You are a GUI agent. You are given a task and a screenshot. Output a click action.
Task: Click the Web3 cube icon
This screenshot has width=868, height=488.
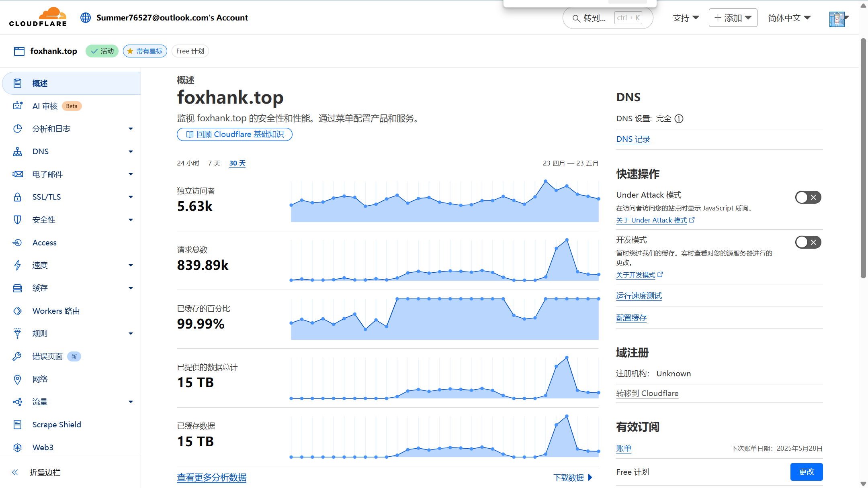(x=17, y=447)
